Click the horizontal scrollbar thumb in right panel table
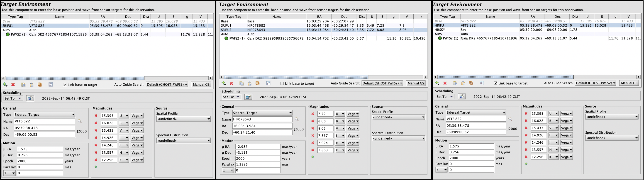Image resolution: width=644 pixels, height=180 pixels. click(x=505, y=77)
